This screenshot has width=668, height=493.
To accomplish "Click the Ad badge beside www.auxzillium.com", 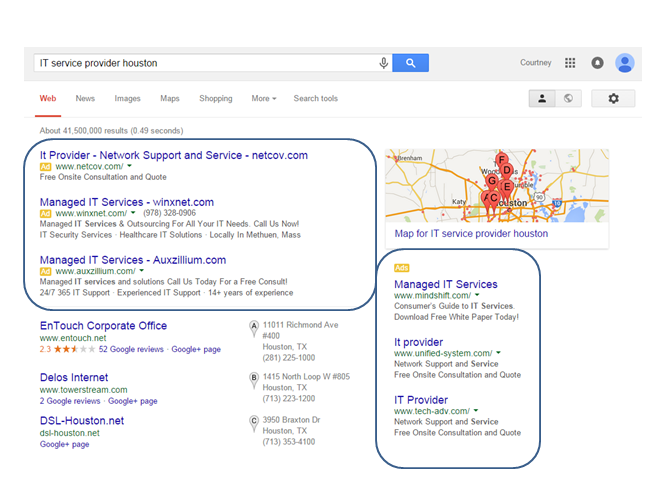I will (45, 271).
